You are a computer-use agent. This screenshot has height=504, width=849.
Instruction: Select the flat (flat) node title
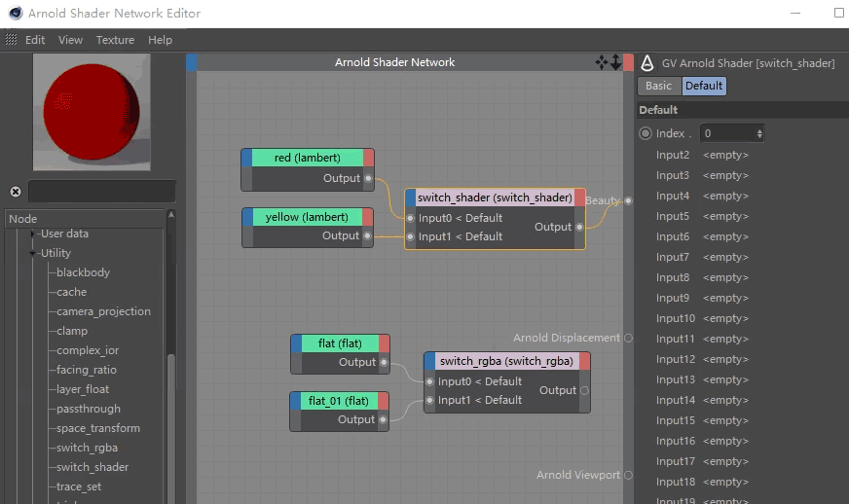340,343
